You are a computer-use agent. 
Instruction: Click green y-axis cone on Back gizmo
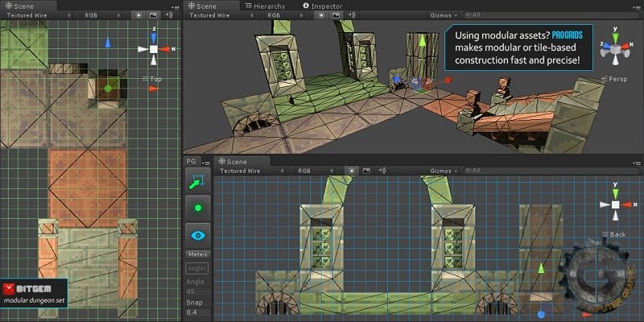(615, 193)
